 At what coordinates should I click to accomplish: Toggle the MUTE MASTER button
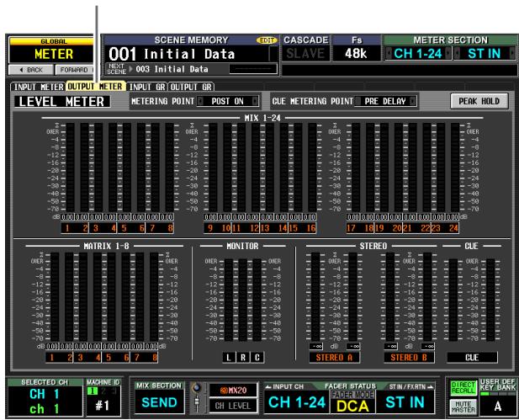pos(463,407)
